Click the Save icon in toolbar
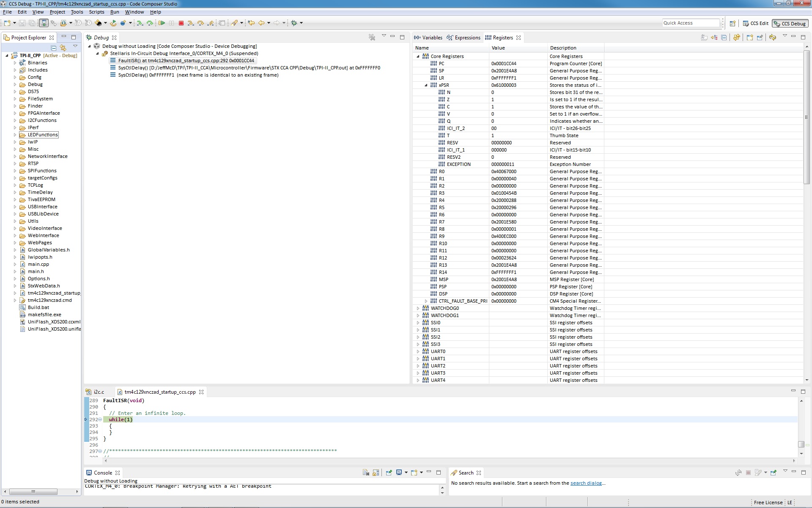Screen dimensions: 812x508 22,23
